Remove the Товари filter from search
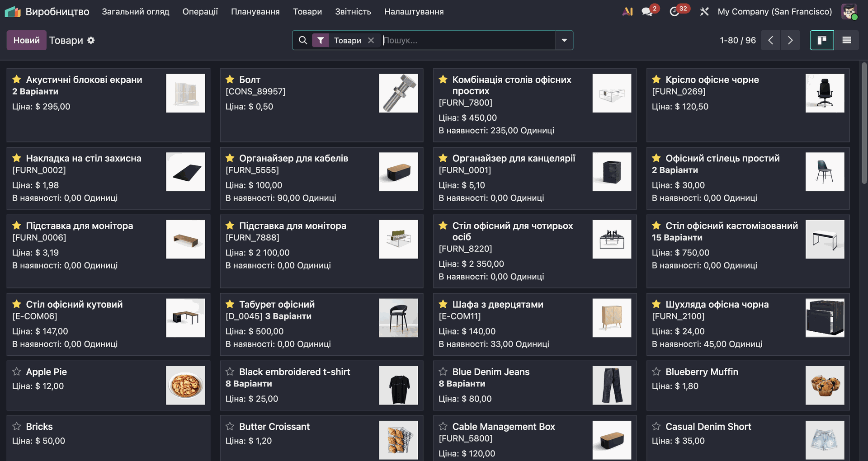Image resolution: width=868 pixels, height=461 pixels. [371, 40]
